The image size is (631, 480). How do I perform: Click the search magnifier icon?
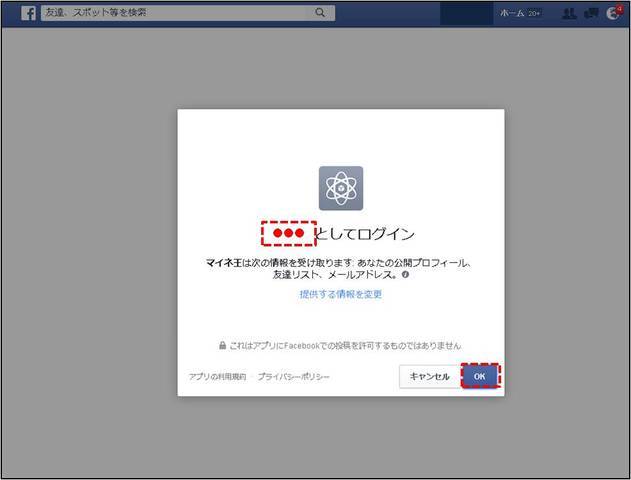[x=320, y=13]
